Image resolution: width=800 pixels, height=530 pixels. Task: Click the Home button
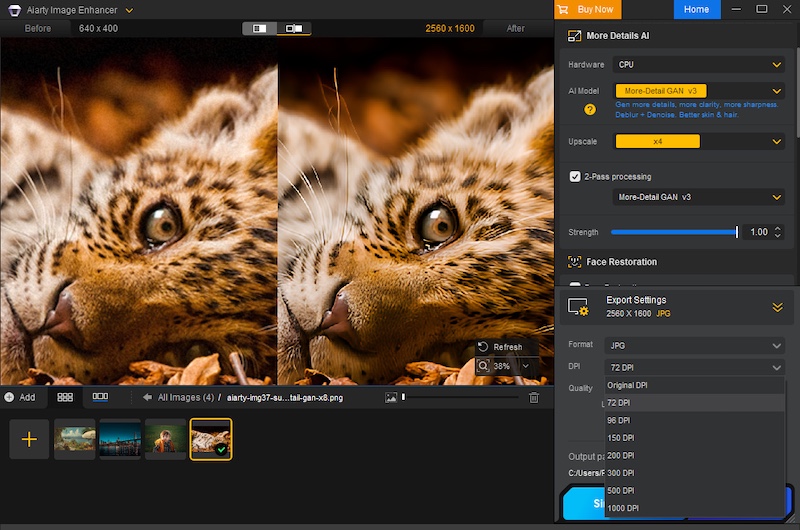pyautogui.click(x=696, y=10)
